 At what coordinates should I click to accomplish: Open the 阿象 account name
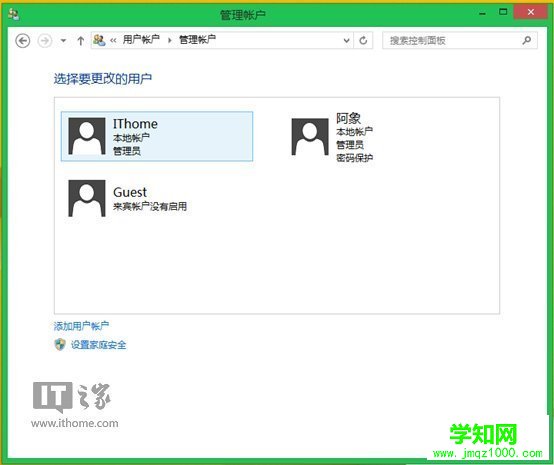pos(348,118)
